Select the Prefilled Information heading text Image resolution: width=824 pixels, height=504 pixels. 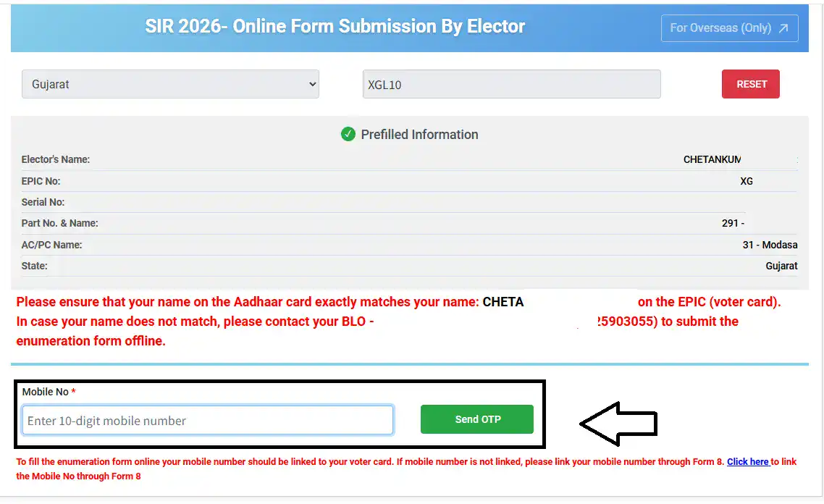419,134
